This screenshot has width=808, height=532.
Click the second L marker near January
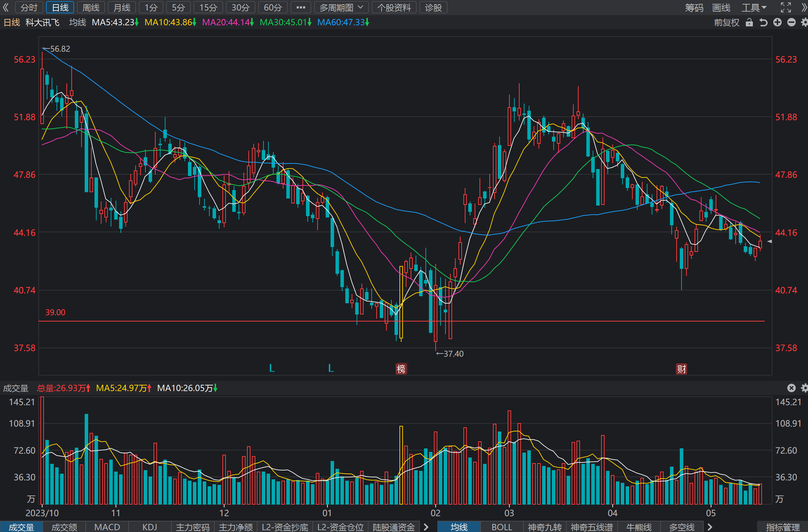pyautogui.click(x=331, y=368)
